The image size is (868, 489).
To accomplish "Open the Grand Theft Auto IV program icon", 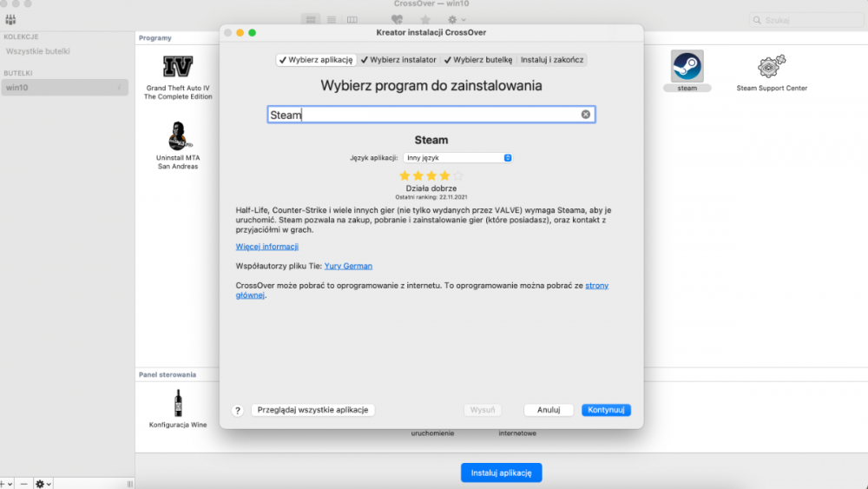I will tap(178, 67).
